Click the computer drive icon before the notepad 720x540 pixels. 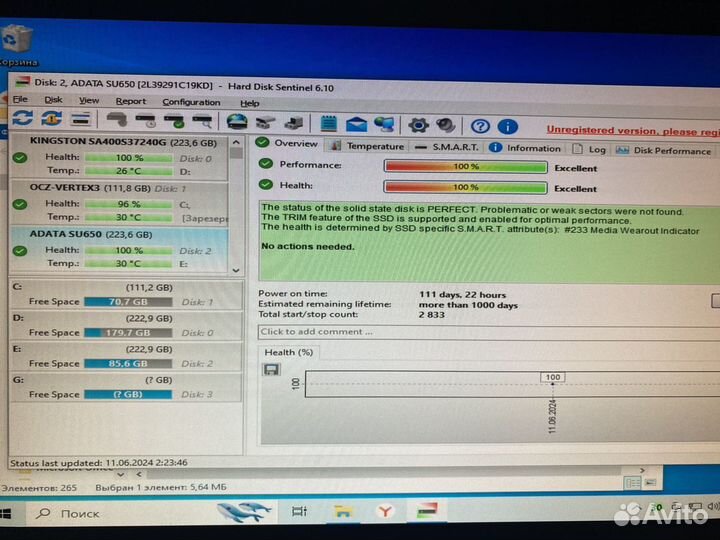click(x=294, y=123)
